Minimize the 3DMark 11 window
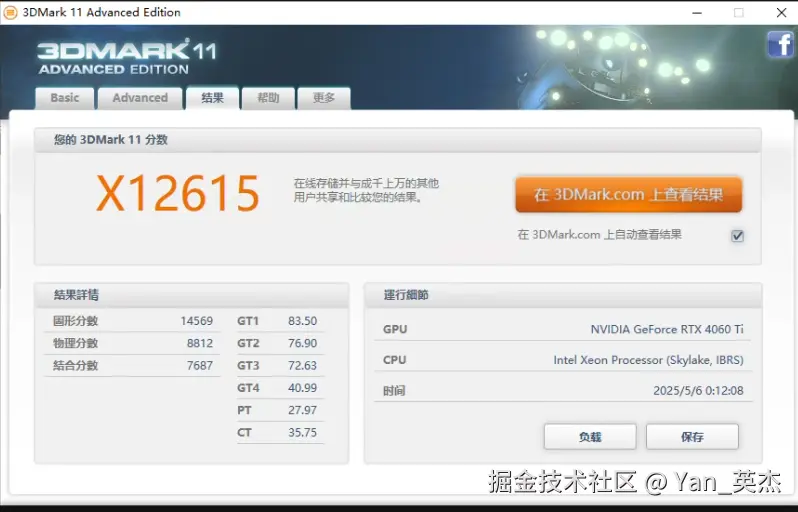The height and width of the screenshot is (512, 798). (697, 13)
